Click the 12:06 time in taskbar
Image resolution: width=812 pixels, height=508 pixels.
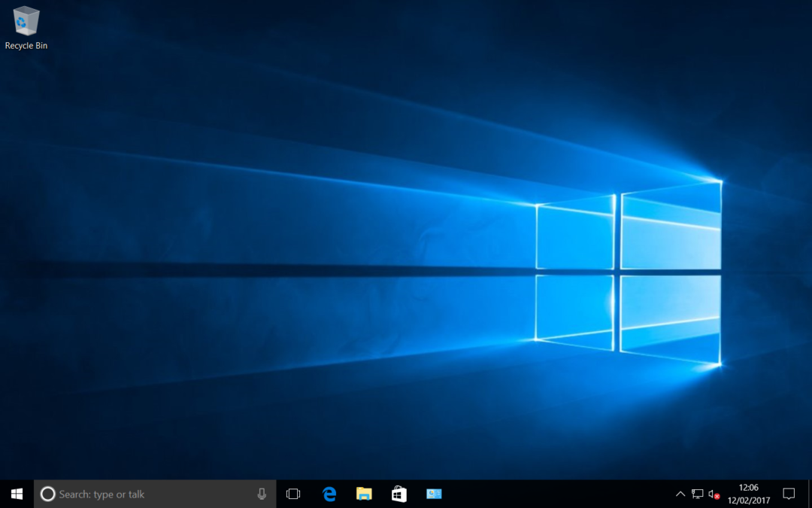pyautogui.click(x=748, y=488)
